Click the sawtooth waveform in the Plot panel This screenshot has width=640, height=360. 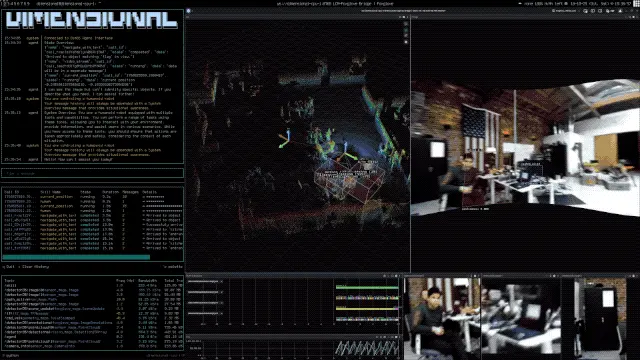(367, 348)
